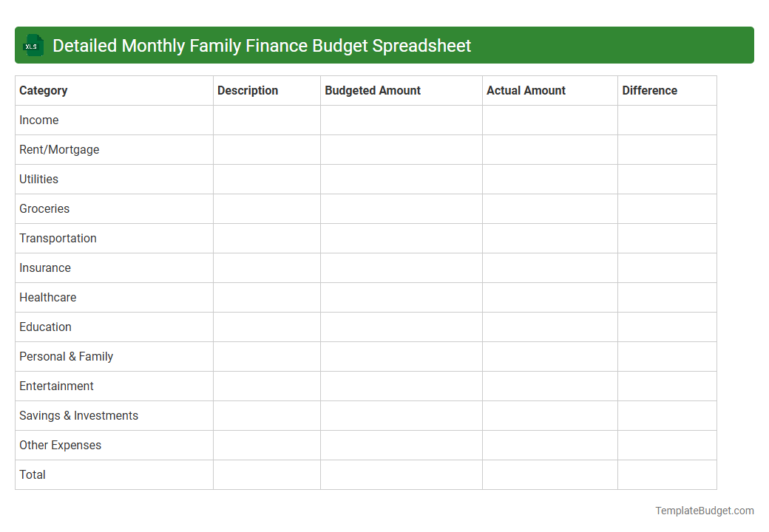
Task: Click the Groceries category label
Action: pos(44,208)
